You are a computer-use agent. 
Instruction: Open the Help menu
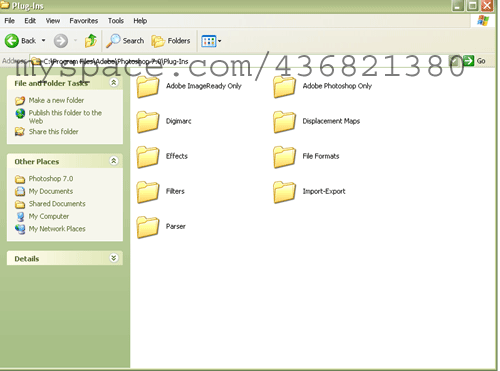pos(140,21)
